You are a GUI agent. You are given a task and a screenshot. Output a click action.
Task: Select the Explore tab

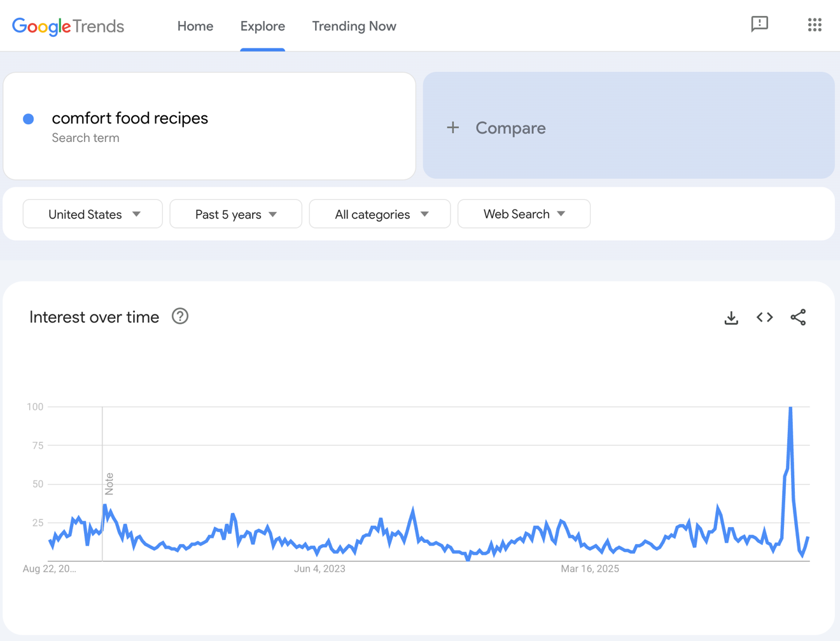click(262, 26)
